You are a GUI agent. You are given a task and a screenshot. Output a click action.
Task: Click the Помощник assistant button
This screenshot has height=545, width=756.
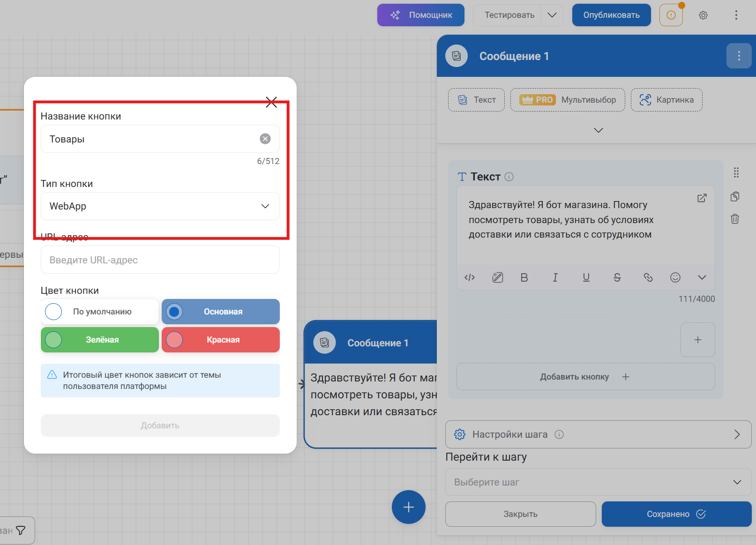421,15
